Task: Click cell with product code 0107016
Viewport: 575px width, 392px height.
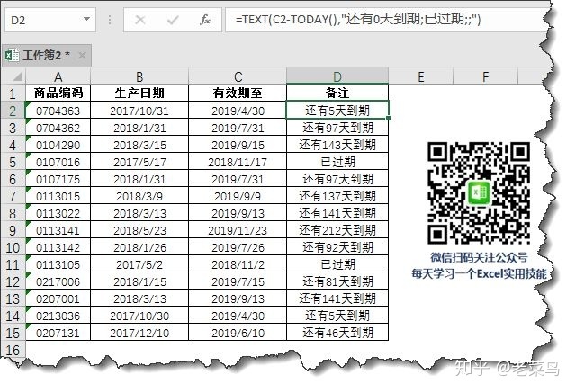Action: pos(58,162)
